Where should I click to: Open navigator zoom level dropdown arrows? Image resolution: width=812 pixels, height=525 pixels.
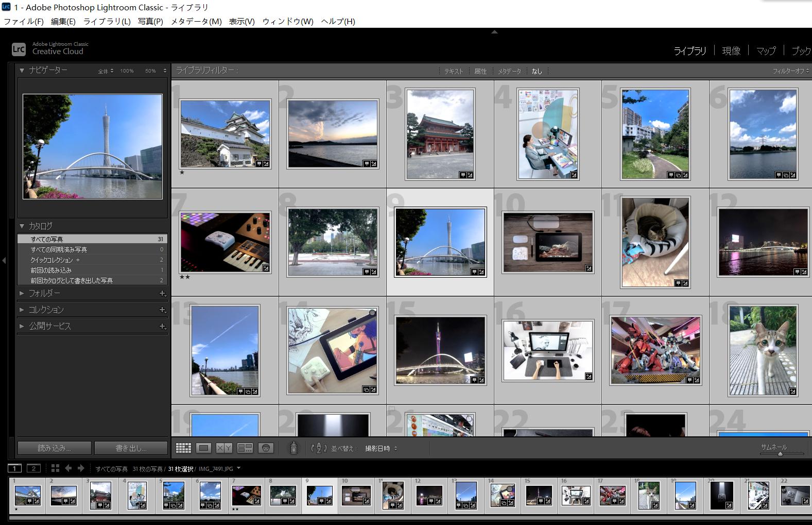[165, 71]
